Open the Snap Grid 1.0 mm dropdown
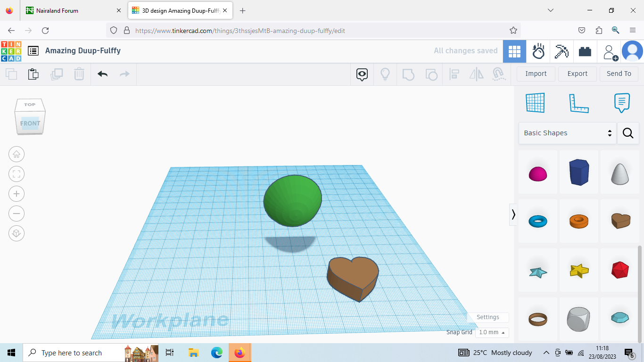Image resolution: width=644 pixels, height=362 pixels. click(x=492, y=332)
